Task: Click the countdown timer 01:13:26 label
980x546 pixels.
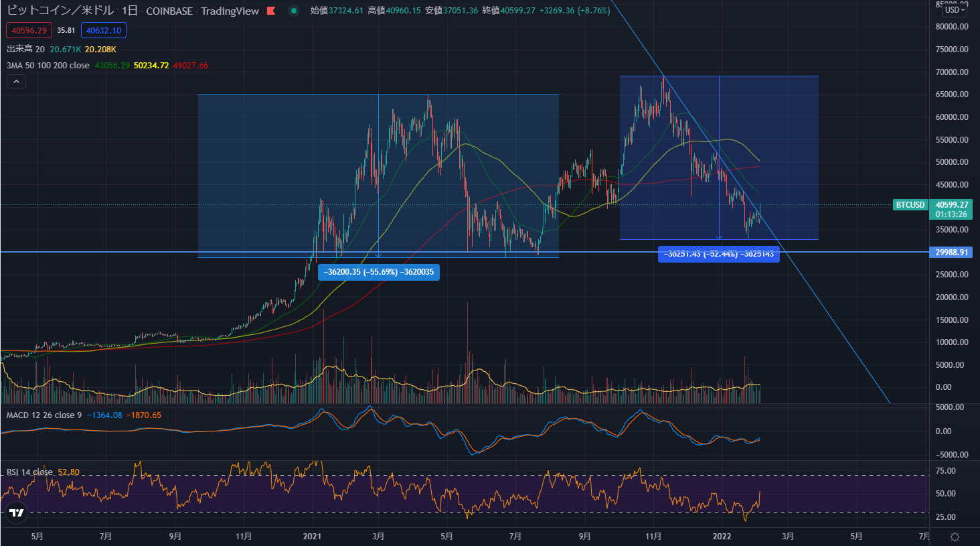Action: tap(951, 214)
